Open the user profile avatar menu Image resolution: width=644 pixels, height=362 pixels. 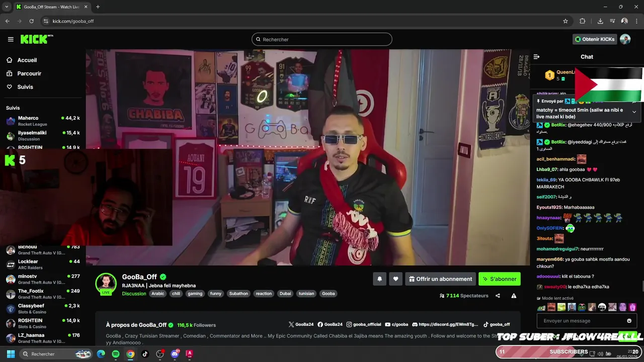[625, 39]
